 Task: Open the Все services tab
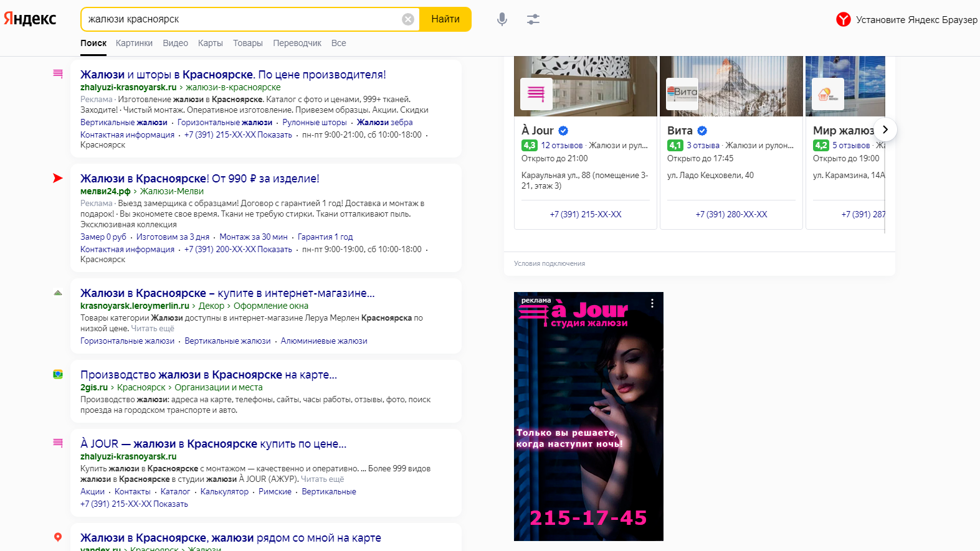pos(338,43)
